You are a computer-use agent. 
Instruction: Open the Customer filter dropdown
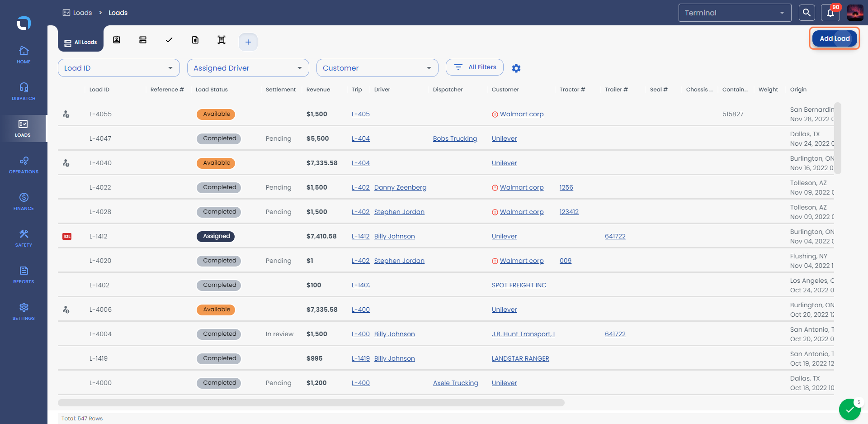point(377,68)
